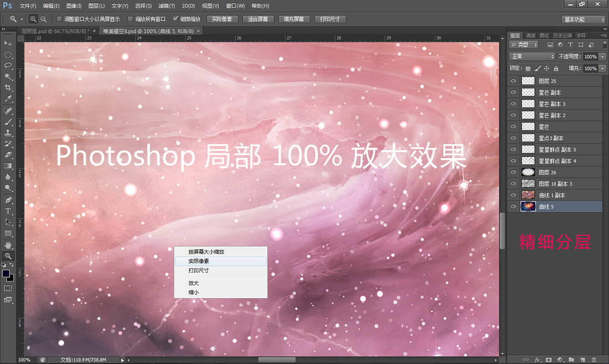
Task: Select the Move tool
Action: 8,43
